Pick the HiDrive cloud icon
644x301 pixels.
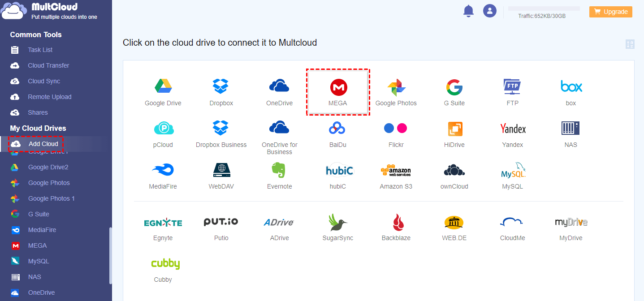click(x=454, y=129)
